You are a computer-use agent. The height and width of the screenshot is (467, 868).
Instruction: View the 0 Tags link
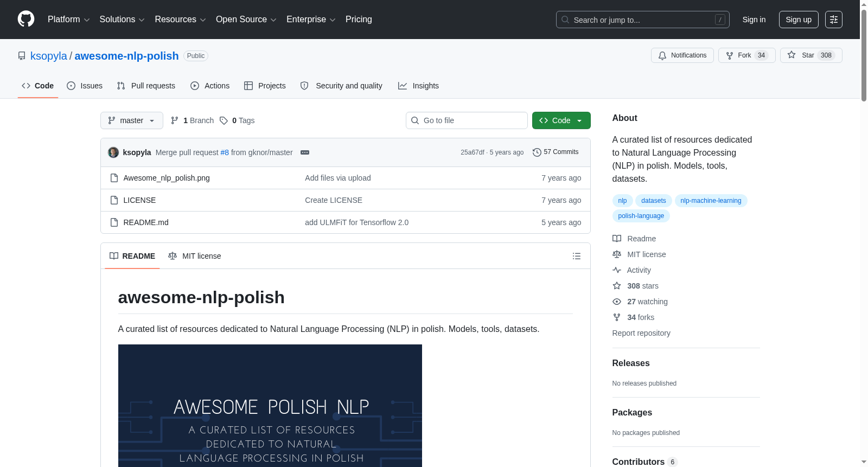tap(237, 120)
